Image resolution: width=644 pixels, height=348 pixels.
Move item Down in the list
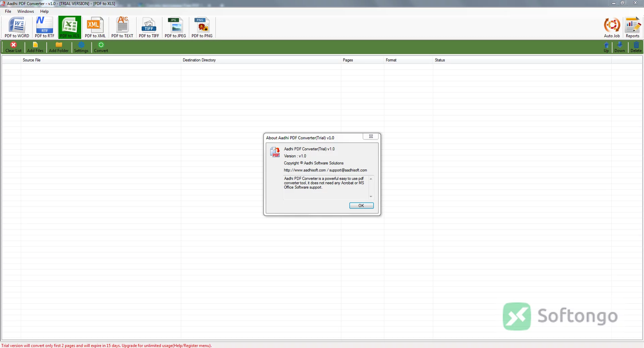coord(620,47)
